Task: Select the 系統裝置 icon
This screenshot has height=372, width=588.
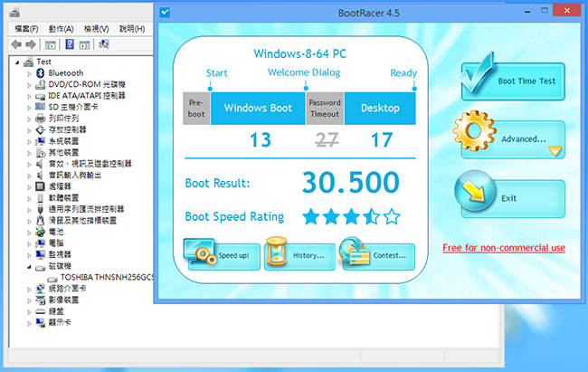Action: click(40, 141)
